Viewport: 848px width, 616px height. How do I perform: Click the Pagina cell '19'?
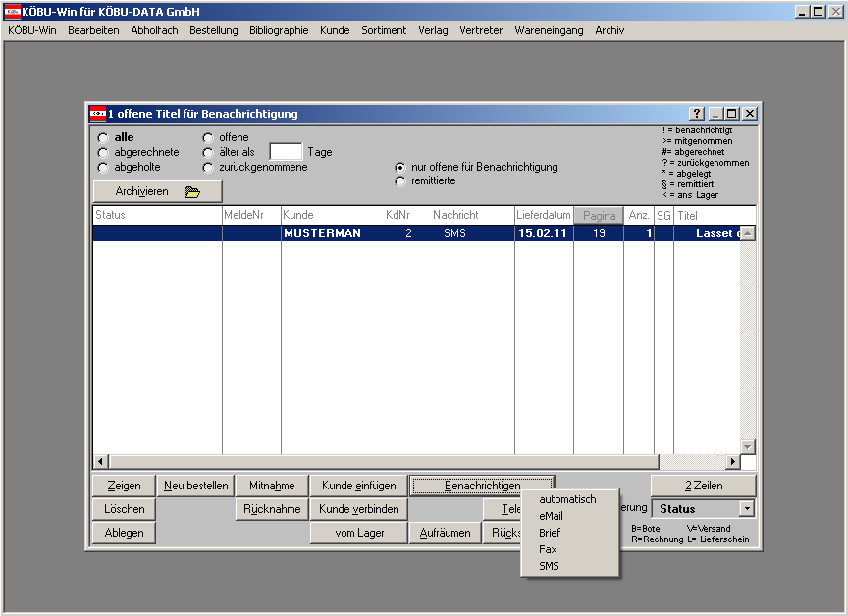(x=599, y=233)
